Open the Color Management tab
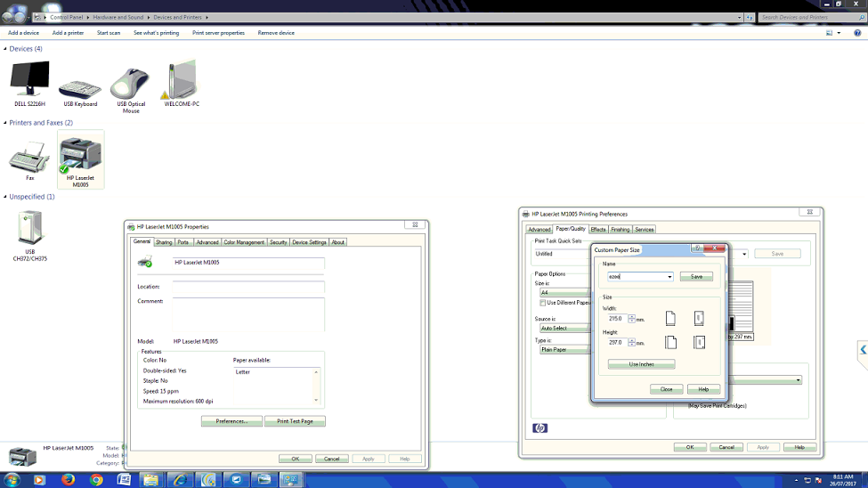Viewport: 868px width, 488px height. point(244,242)
